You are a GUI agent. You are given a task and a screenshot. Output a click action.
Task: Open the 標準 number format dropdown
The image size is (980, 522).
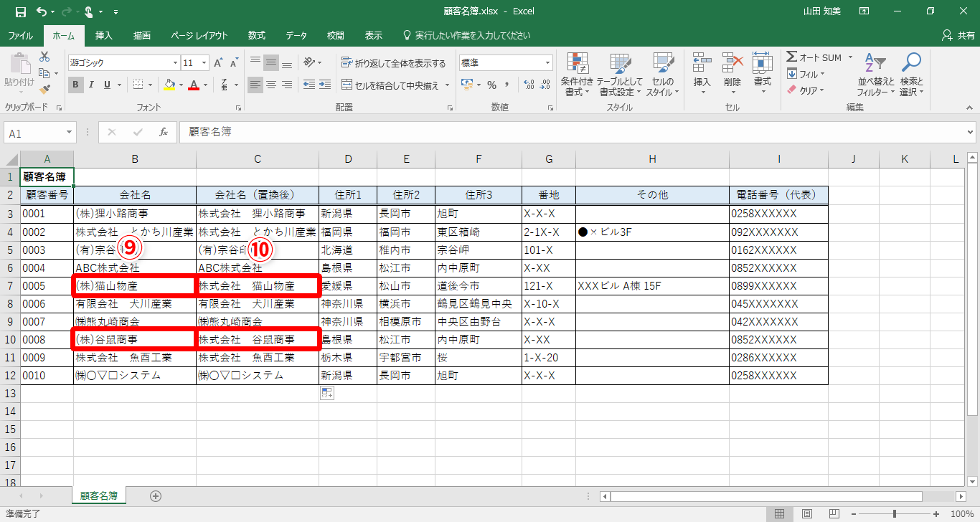[547, 63]
